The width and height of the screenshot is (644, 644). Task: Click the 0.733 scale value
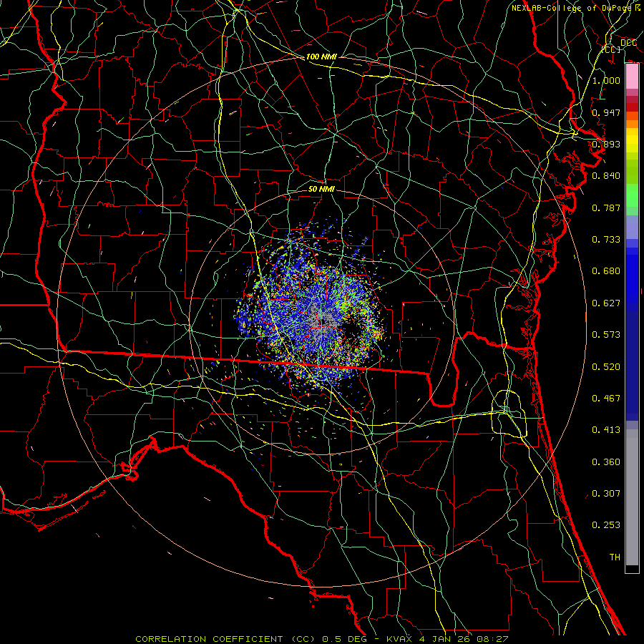click(606, 239)
